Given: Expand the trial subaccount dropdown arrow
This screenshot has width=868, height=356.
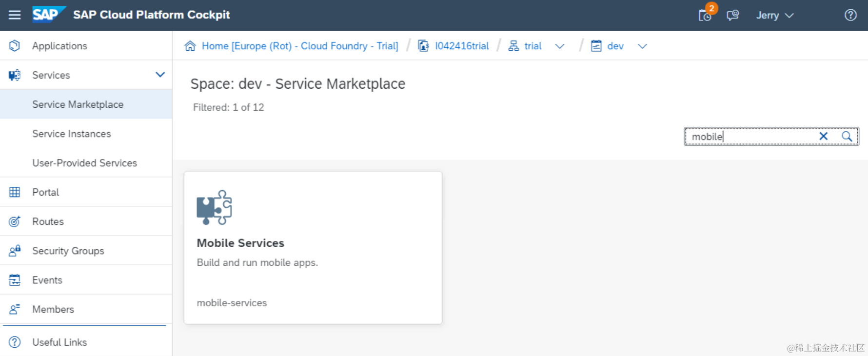Looking at the screenshot, I should coord(560,46).
